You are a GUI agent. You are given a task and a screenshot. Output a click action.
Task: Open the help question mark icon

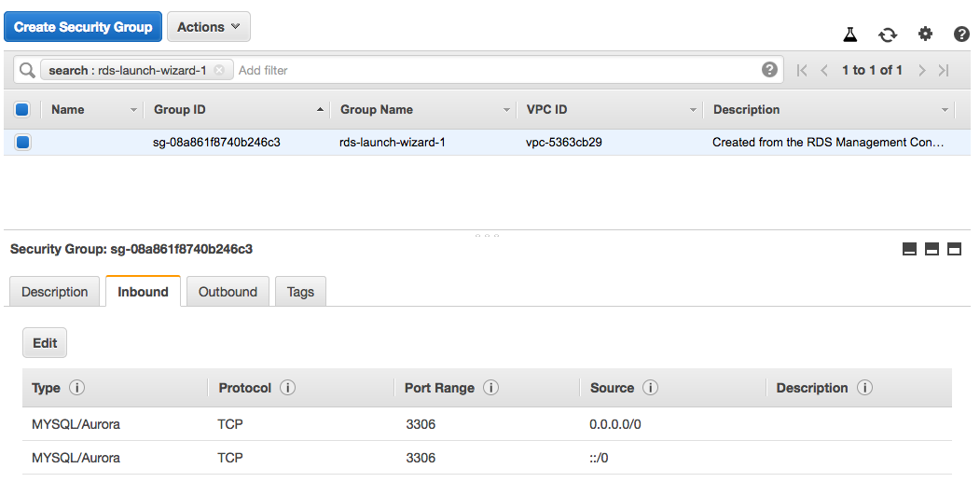(961, 34)
